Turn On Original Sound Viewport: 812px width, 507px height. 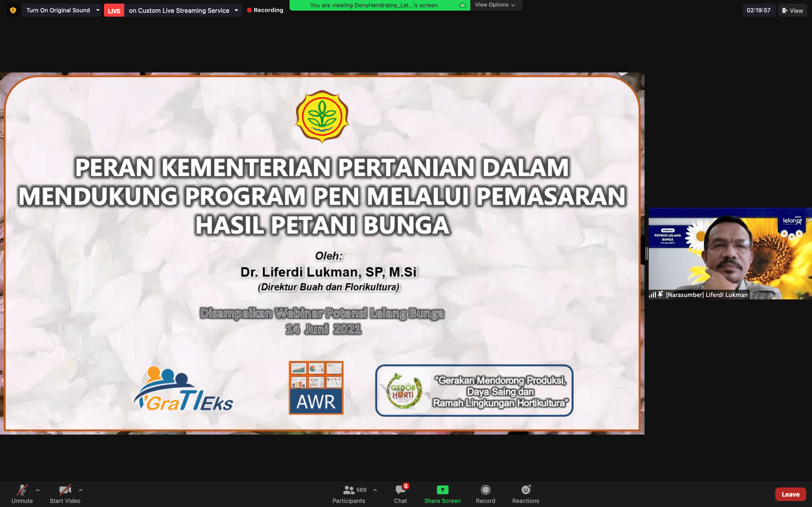pos(58,10)
